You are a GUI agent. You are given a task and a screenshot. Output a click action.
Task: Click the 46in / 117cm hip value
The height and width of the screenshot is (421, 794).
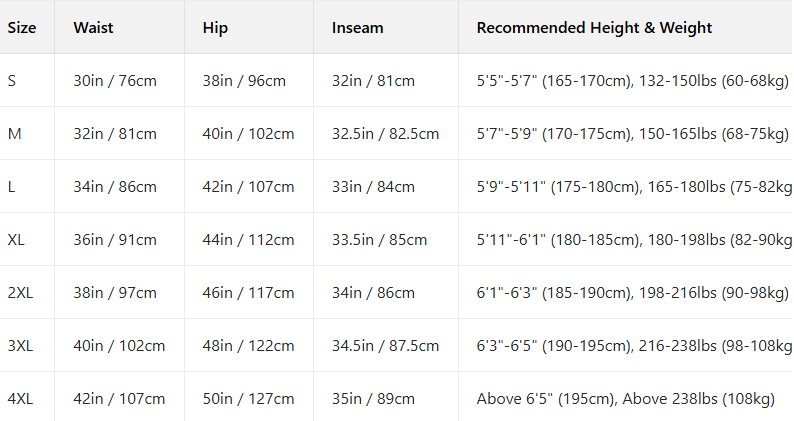click(x=248, y=293)
